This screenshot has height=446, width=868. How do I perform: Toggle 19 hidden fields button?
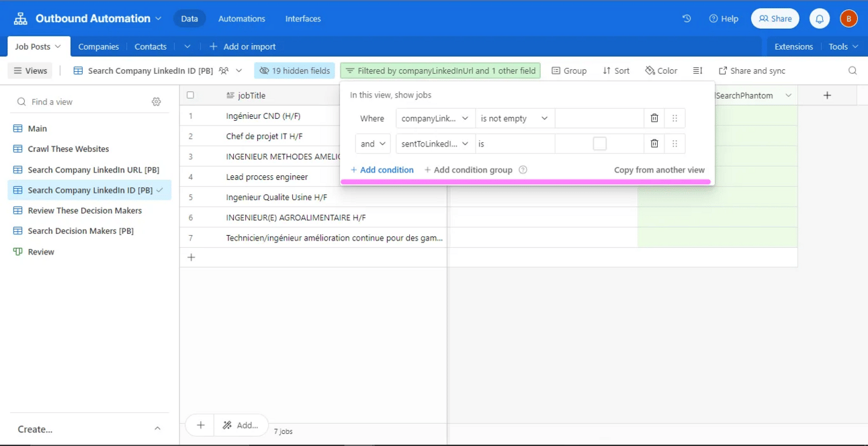(x=294, y=71)
